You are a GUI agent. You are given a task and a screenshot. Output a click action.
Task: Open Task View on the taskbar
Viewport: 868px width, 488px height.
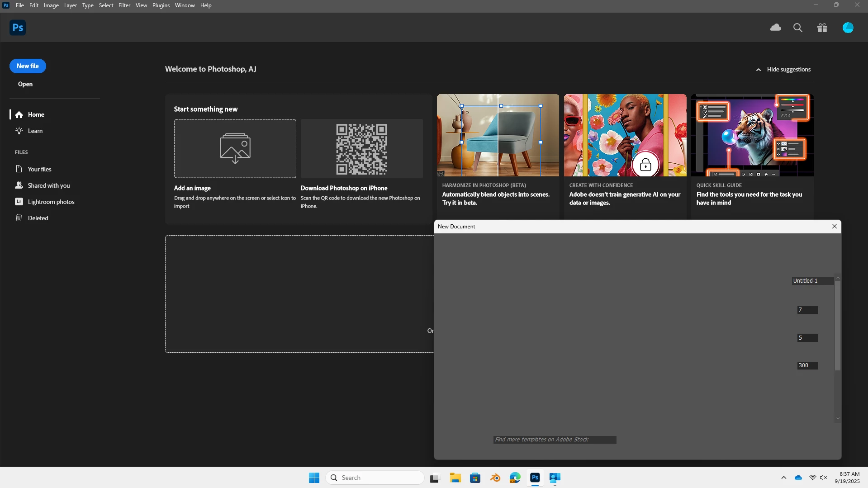(x=435, y=478)
